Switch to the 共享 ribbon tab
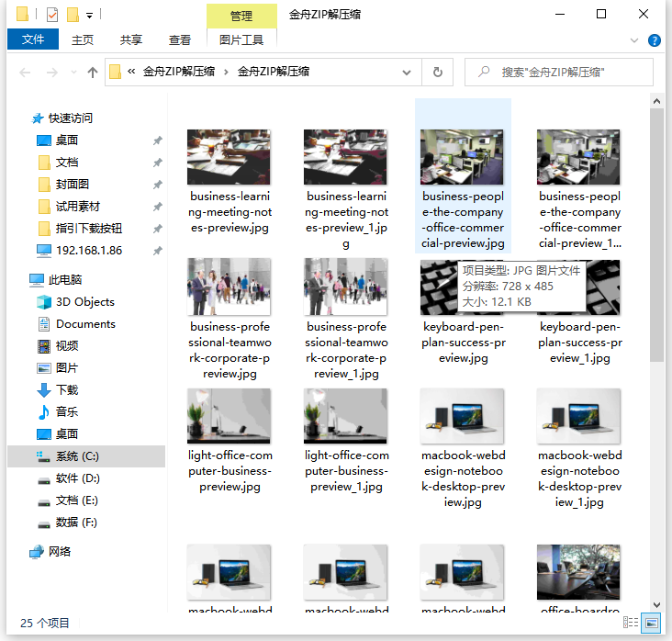The width and height of the screenshot is (672, 641). click(x=131, y=39)
